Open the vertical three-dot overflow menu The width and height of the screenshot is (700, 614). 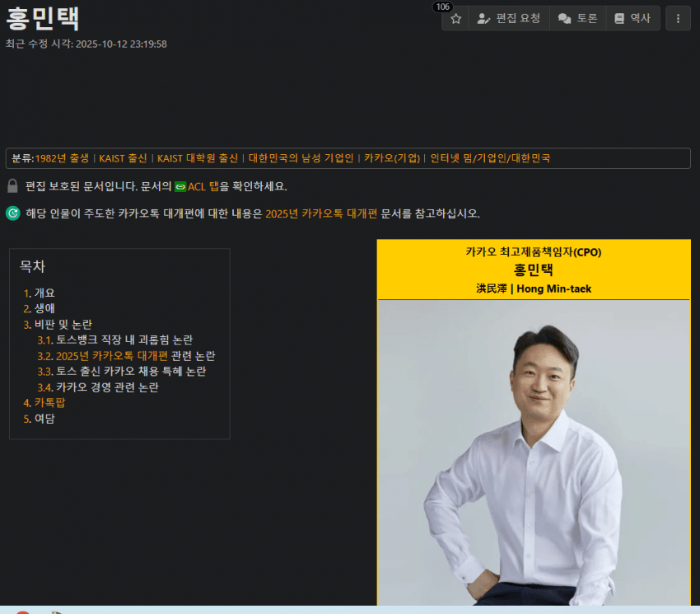click(678, 18)
